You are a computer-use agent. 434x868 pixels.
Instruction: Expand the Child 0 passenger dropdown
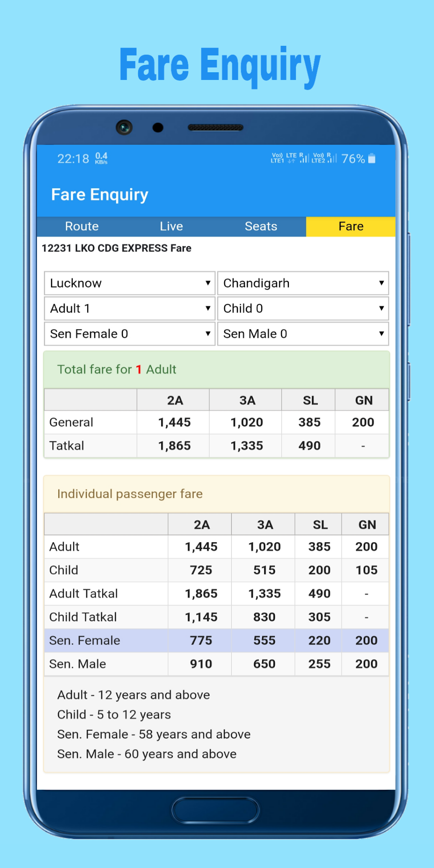point(303,308)
